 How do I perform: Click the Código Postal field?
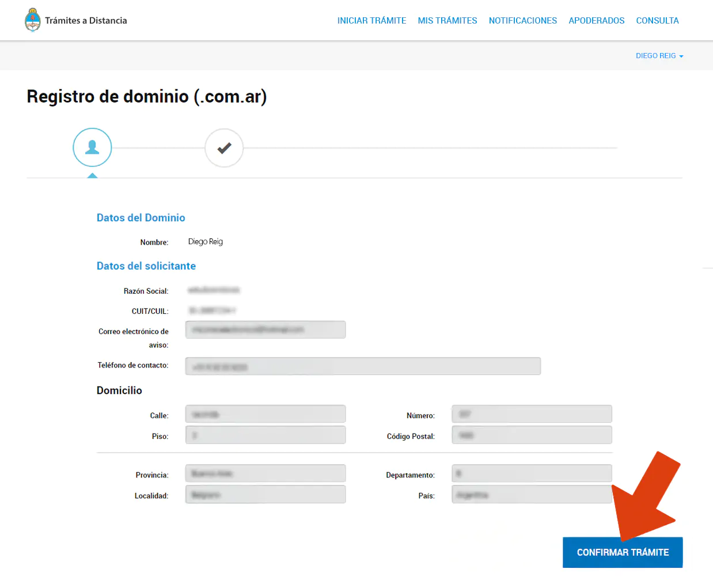(x=531, y=434)
